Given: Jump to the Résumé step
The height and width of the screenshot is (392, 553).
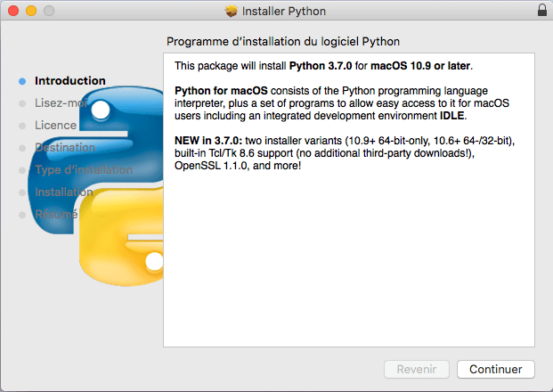Looking at the screenshot, I should coord(56,215).
